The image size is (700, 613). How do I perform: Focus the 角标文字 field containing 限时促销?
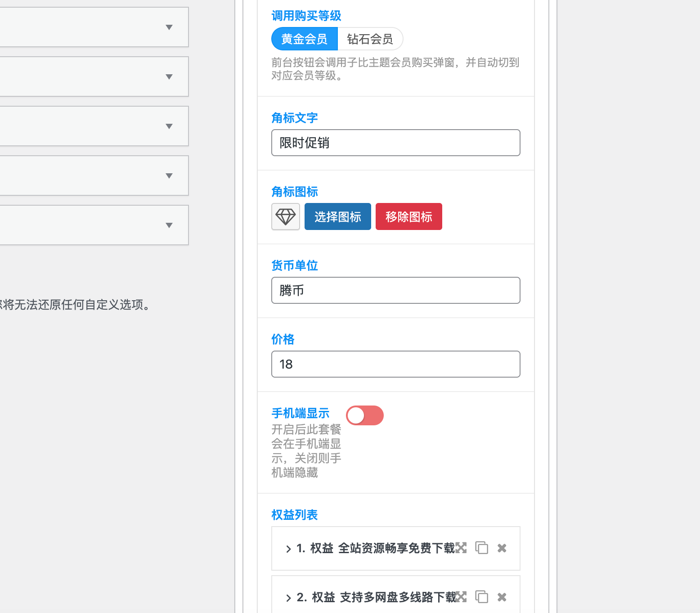[x=396, y=143]
